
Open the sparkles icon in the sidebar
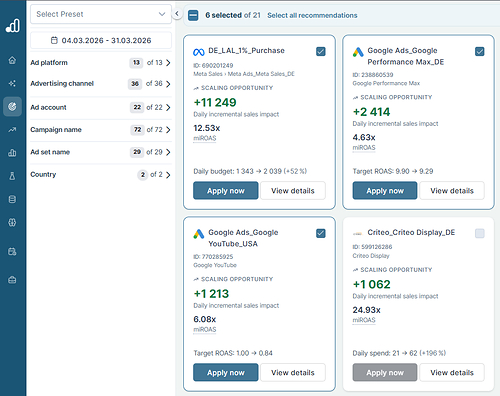click(x=12, y=83)
